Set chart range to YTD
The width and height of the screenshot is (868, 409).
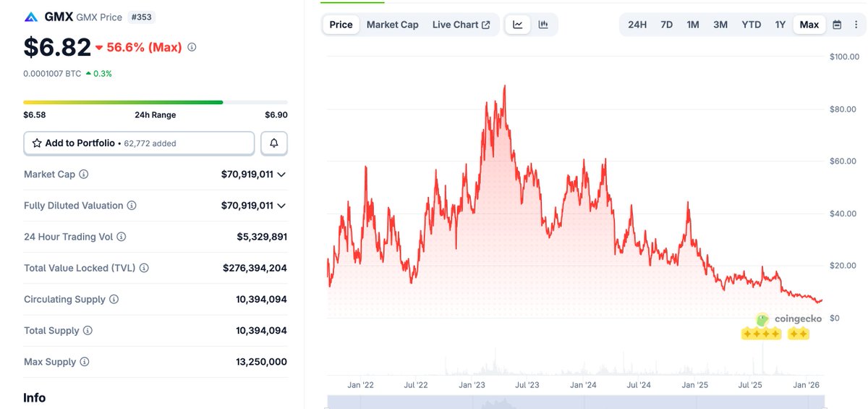(752, 25)
